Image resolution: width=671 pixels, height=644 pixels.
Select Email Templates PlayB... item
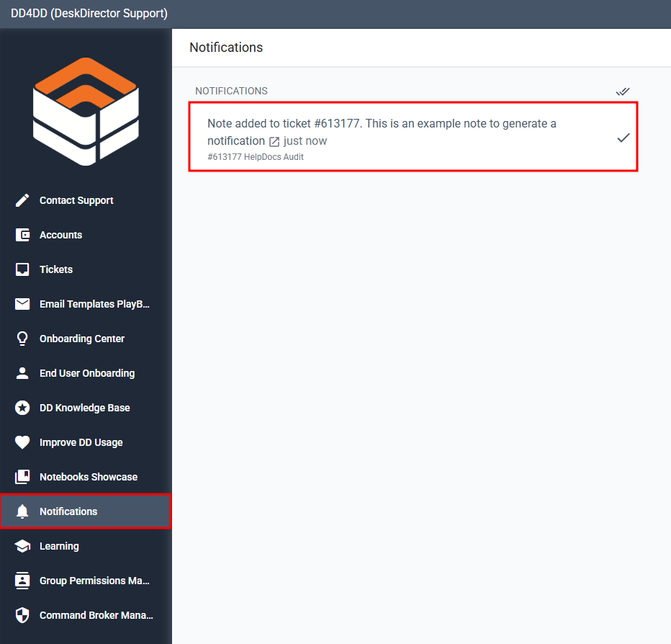click(x=86, y=304)
